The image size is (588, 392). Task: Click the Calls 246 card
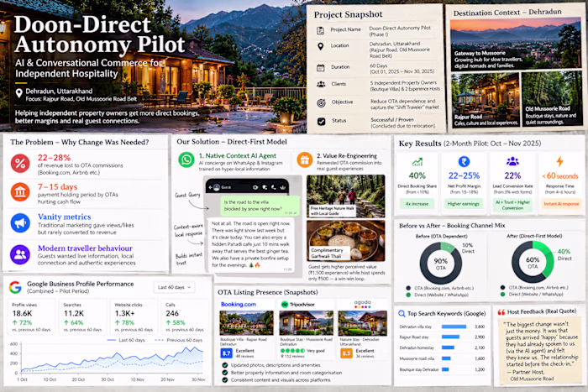point(185,316)
